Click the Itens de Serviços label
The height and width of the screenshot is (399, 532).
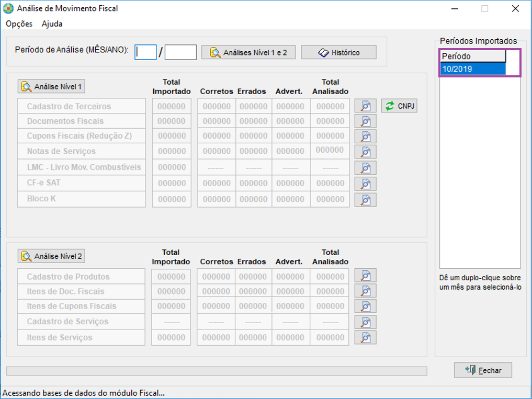81,337
